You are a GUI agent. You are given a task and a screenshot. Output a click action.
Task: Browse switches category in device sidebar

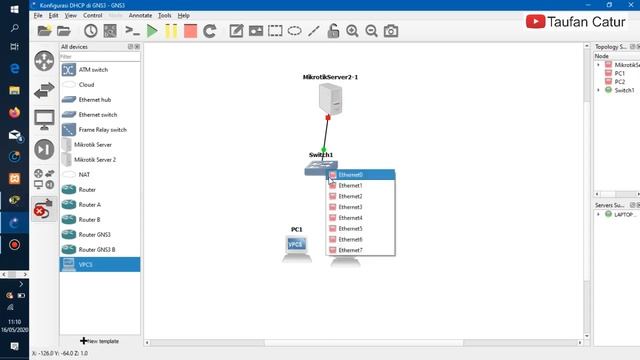pyautogui.click(x=44, y=90)
